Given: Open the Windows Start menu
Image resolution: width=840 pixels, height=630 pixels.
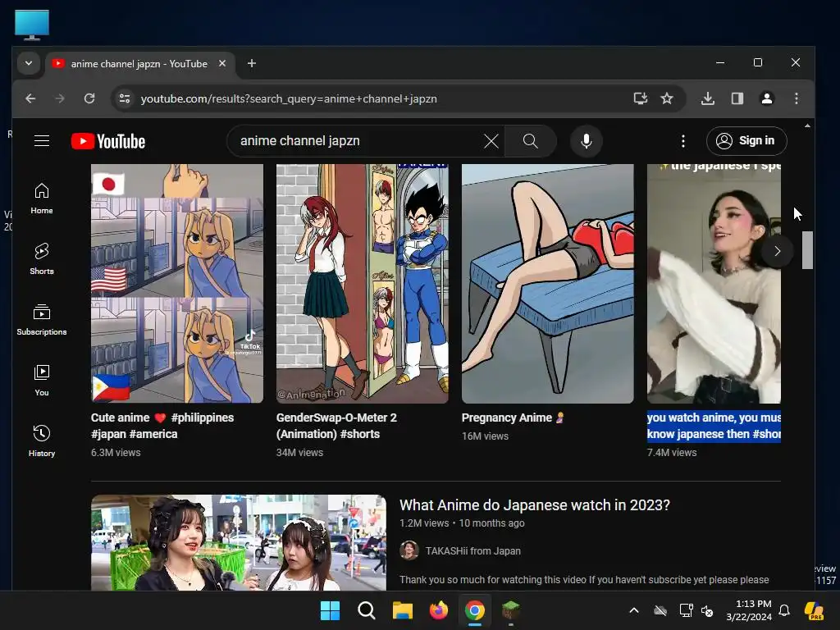Looking at the screenshot, I should 330,610.
